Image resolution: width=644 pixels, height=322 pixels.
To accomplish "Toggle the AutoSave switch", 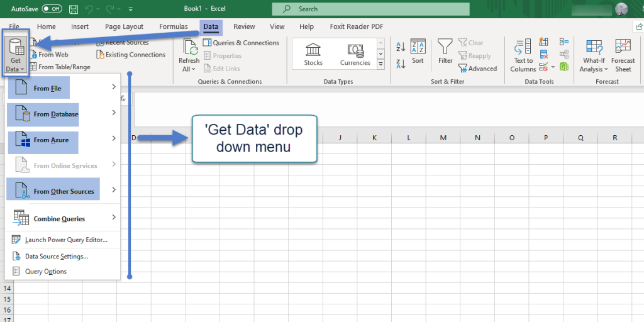I will [53, 9].
